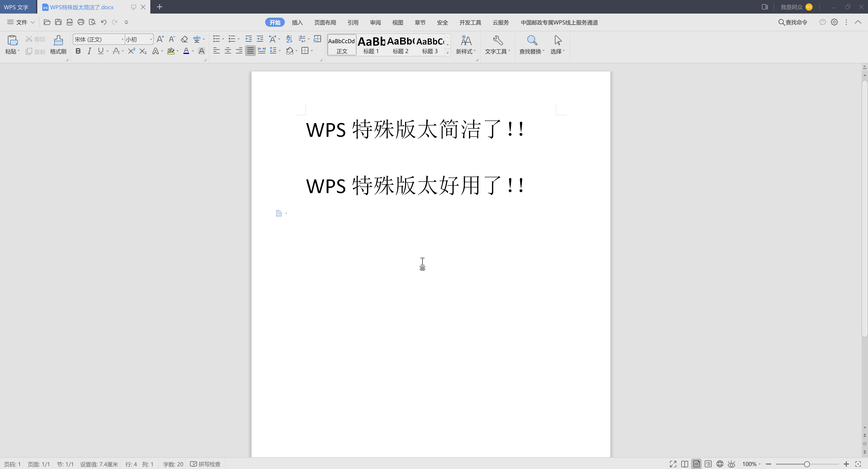Activate the Format Painter (格式刷) tool
Viewport: 868px width, 469px height.
pyautogui.click(x=58, y=45)
